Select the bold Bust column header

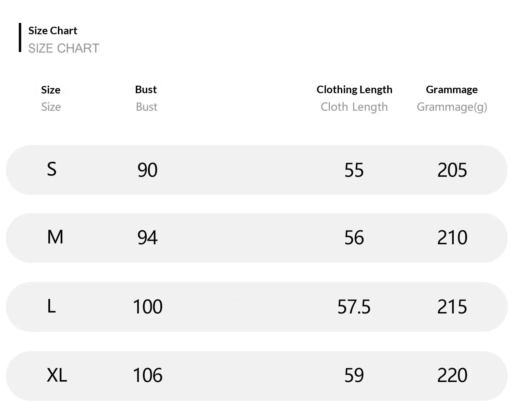pyautogui.click(x=146, y=89)
